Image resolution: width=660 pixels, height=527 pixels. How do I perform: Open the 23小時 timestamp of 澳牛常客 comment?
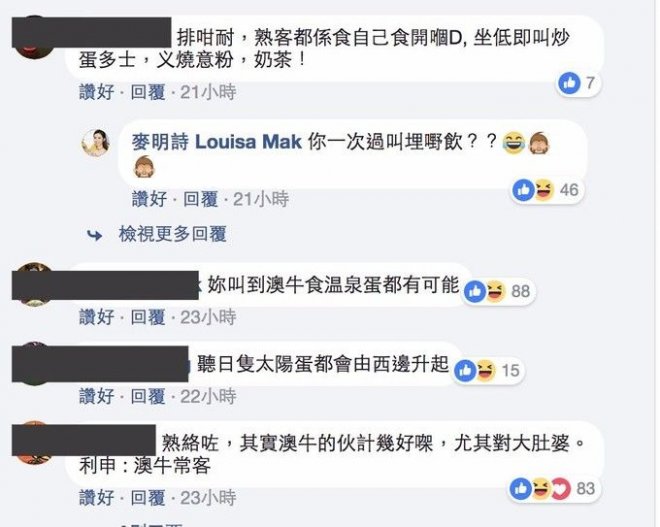[208, 498]
